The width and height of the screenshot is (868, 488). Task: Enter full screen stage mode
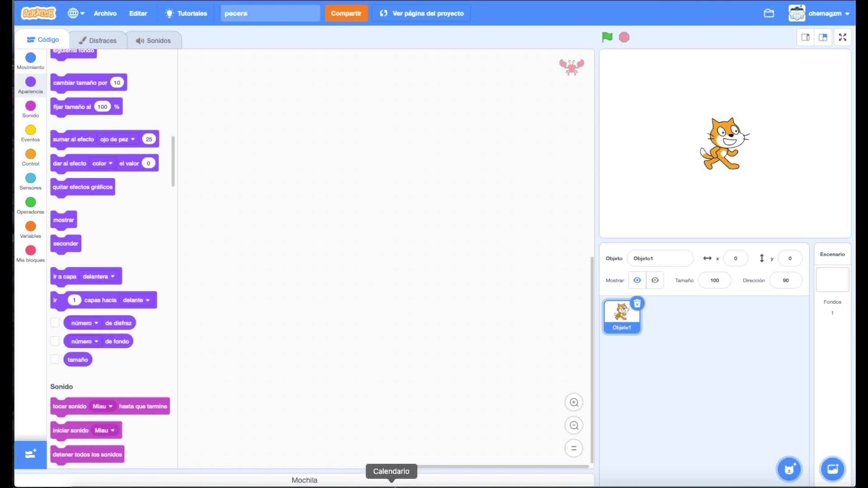point(842,37)
